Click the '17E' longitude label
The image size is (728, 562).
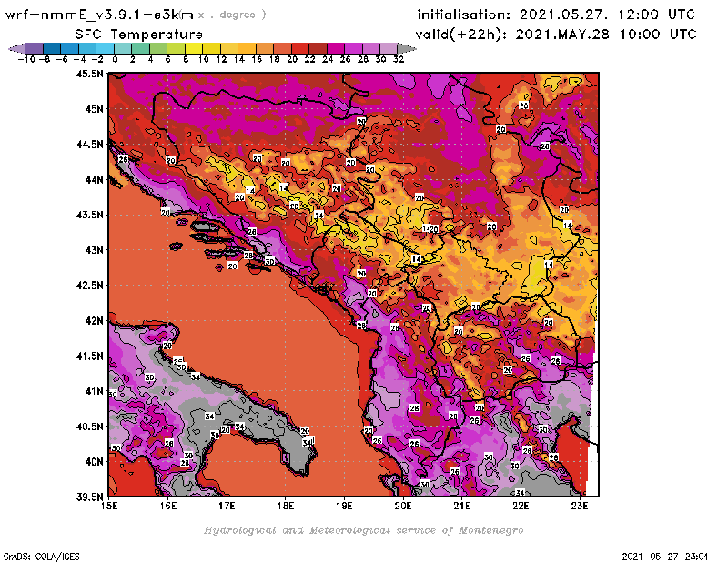tap(227, 506)
